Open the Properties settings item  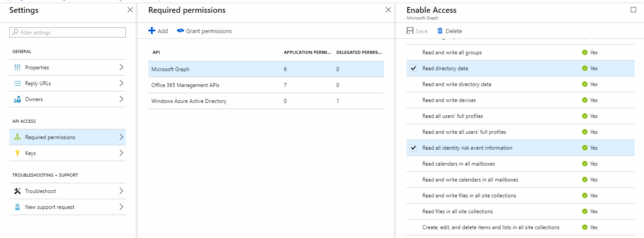click(68, 68)
